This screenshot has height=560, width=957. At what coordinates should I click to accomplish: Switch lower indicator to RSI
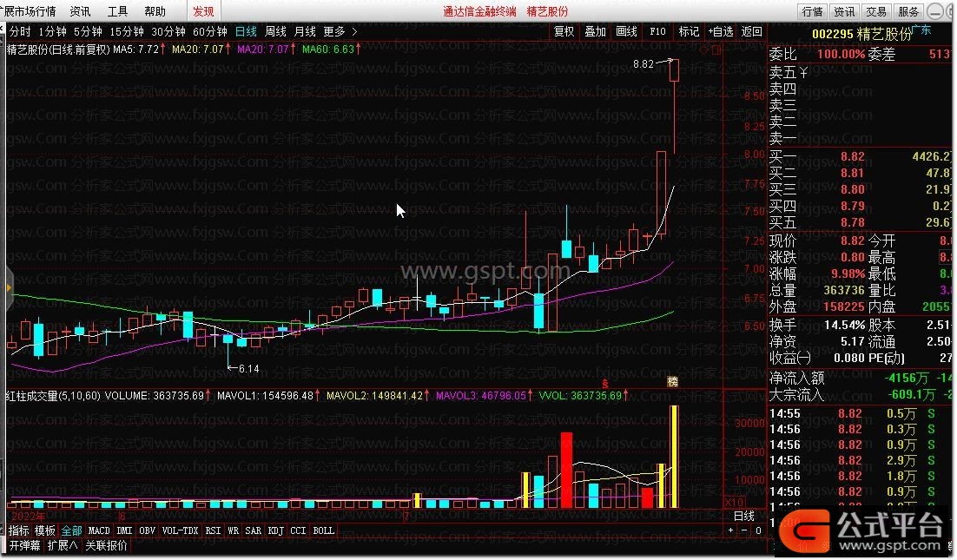click(213, 530)
